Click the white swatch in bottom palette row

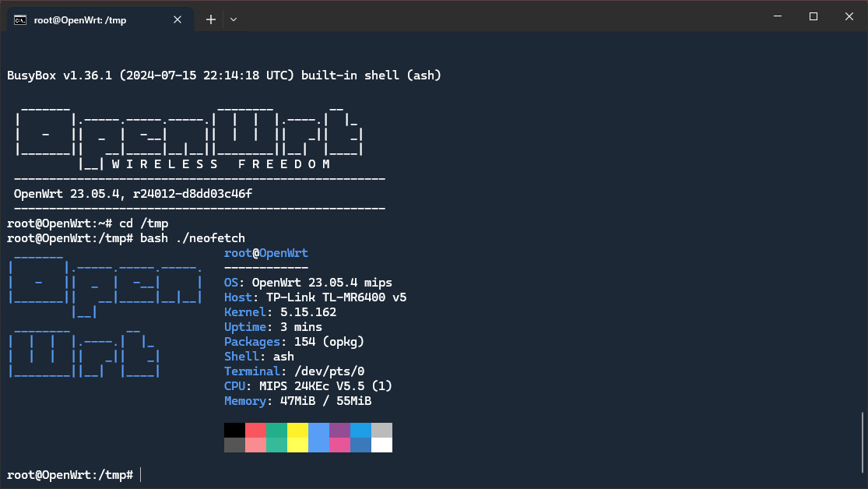pyautogui.click(x=381, y=445)
